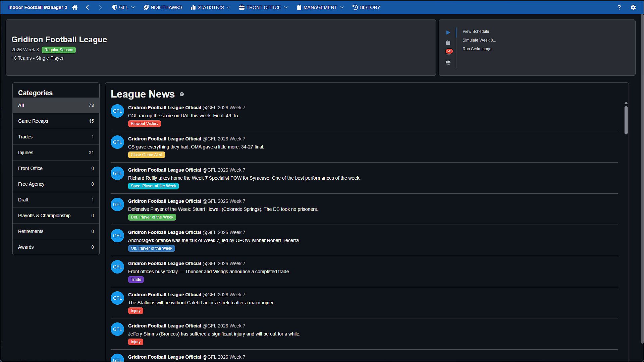Expand the Front Office dropdown menu
The width and height of the screenshot is (644, 362).
(x=263, y=7)
